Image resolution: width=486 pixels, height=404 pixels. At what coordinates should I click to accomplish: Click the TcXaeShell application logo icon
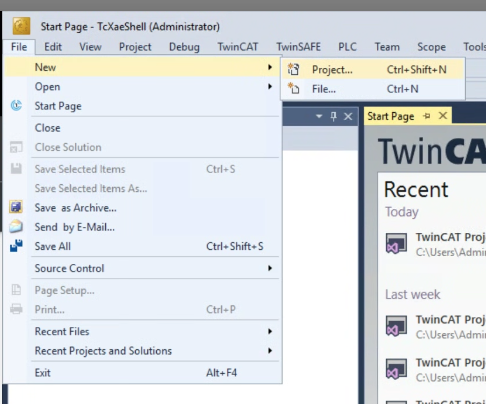click(21, 26)
